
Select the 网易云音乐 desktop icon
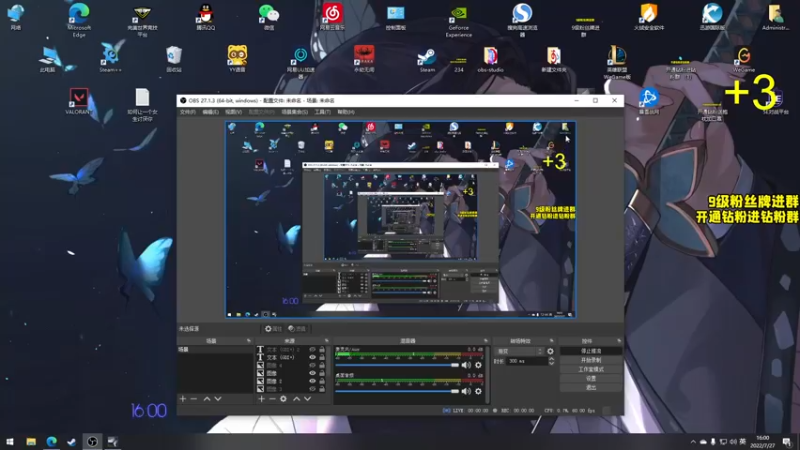pyautogui.click(x=332, y=17)
